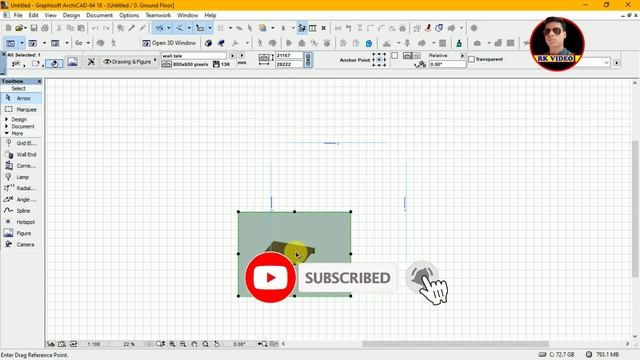Image resolution: width=640 pixels, height=360 pixels.
Task: Open the File menu
Action: click(18, 15)
